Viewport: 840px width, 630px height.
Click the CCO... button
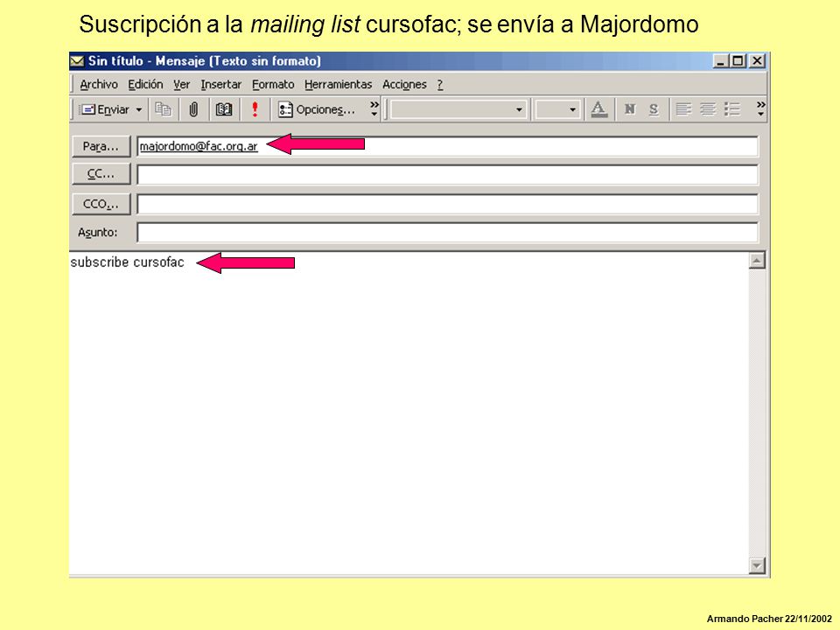point(101,204)
